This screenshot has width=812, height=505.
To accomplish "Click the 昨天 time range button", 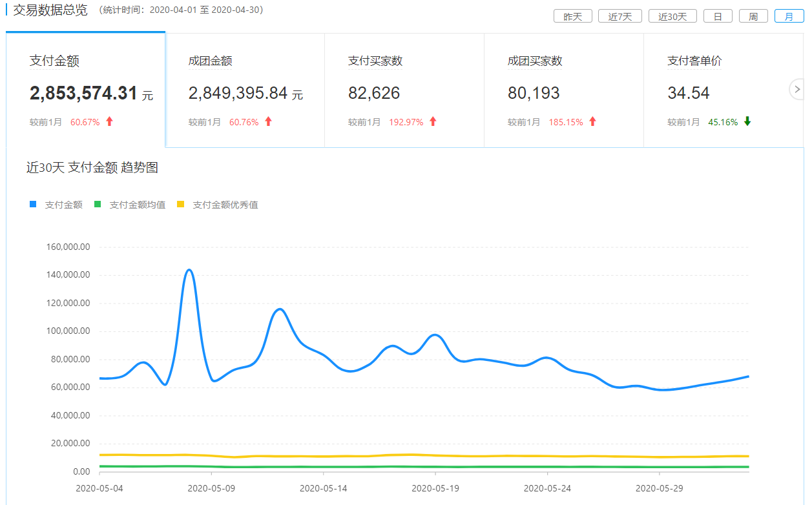I will [573, 17].
